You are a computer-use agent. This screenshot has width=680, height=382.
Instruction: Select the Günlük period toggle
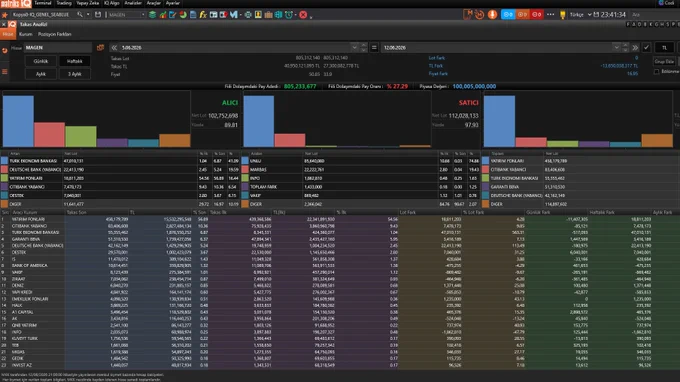[x=41, y=61]
